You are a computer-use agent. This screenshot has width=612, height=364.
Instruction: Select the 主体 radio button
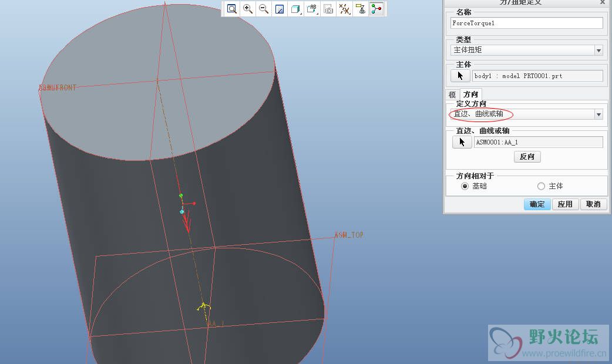click(541, 186)
